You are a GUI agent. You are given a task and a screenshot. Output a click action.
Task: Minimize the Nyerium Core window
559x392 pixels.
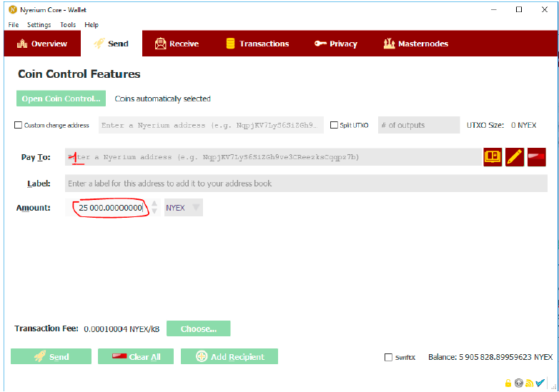(x=494, y=9)
